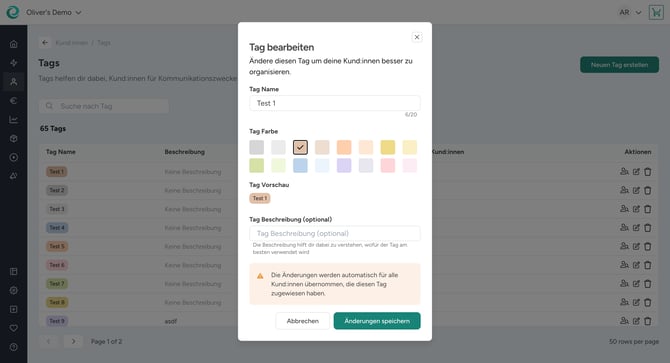The height and width of the screenshot is (363, 670).
Task: Pick the blue tag color swatch
Action: [300, 166]
